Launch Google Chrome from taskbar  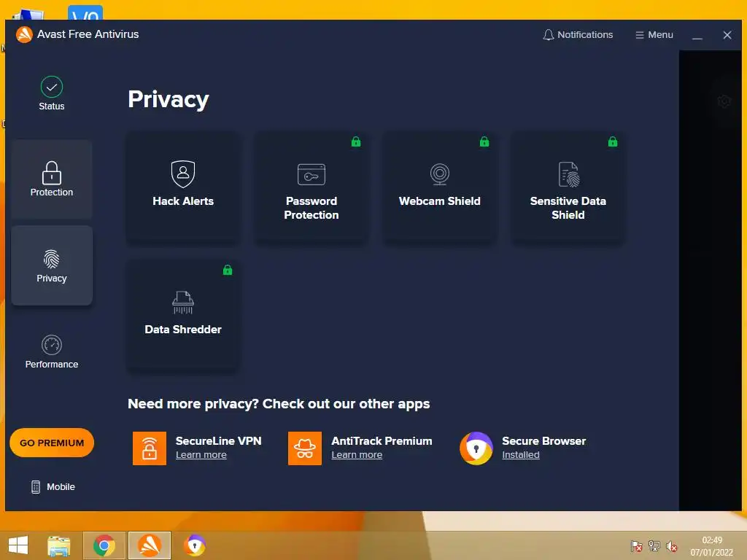tap(104, 545)
